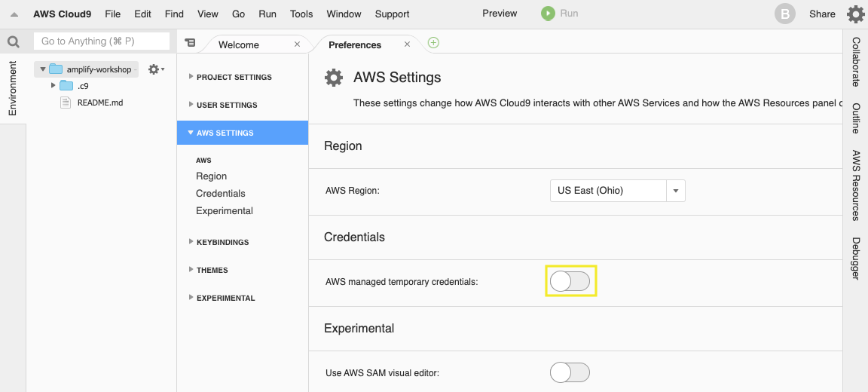Open the Tools menu

pos(301,14)
